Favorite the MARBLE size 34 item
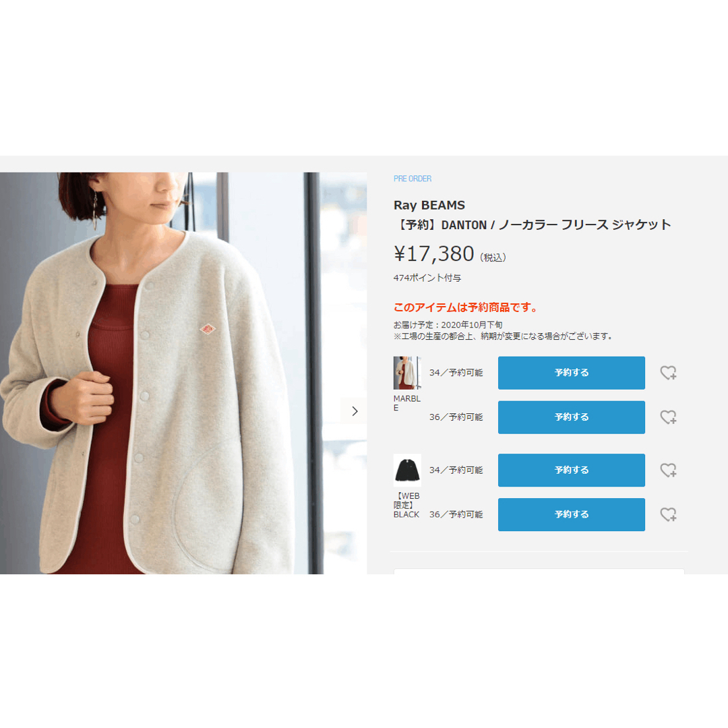728x728 pixels. click(x=667, y=373)
